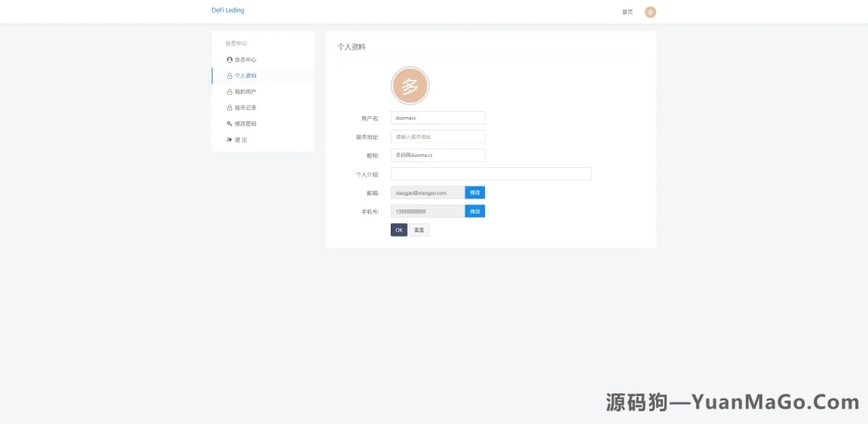The image size is (868, 424).
Task: Click the 会员中心 sidebar heading text
Action: [236, 43]
